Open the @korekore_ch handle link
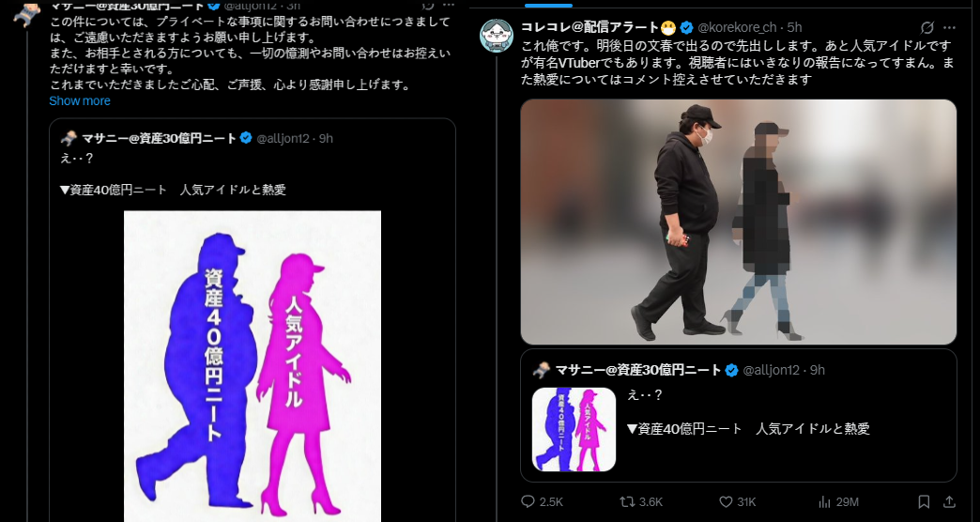The width and height of the screenshot is (980, 522). [x=737, y=27]
